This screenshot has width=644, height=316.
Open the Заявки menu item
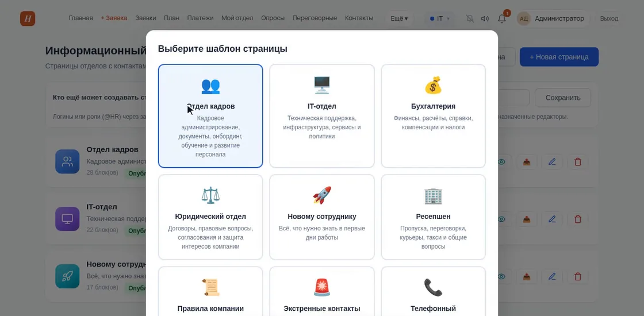146,18
